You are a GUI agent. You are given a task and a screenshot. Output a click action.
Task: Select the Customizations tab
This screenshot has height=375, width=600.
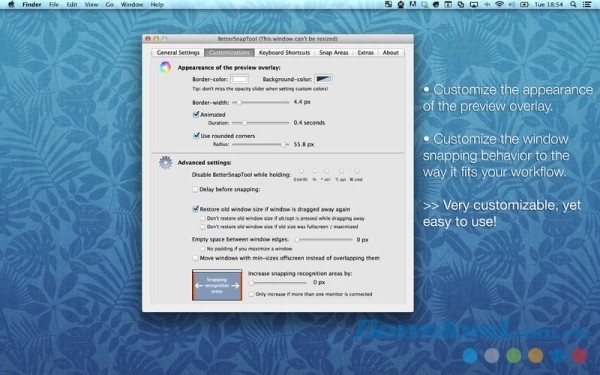pyautogui.click(x=229, y=52)
